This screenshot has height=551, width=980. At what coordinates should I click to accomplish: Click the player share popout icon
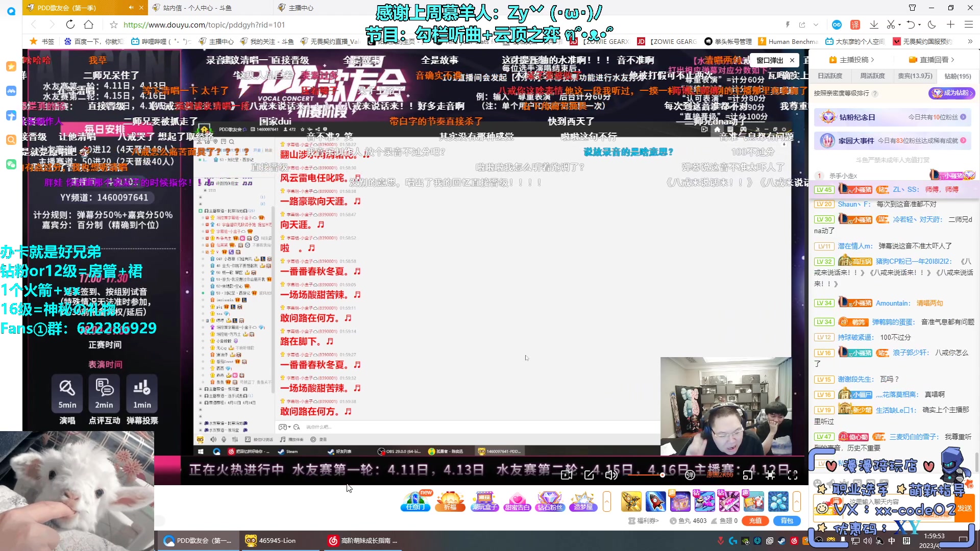point(589,475)
